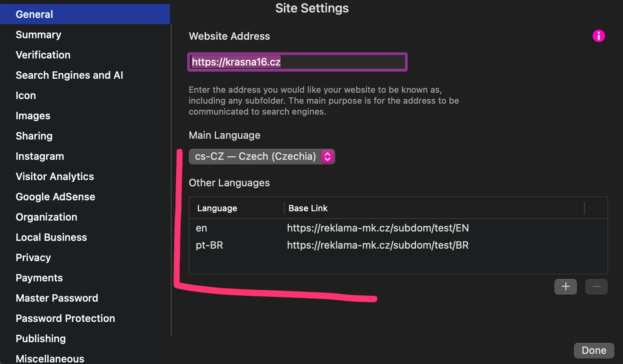Viewport: 623px width, 364px height.
Task: Open the Main Language dropdown
Action: [262, 157]
